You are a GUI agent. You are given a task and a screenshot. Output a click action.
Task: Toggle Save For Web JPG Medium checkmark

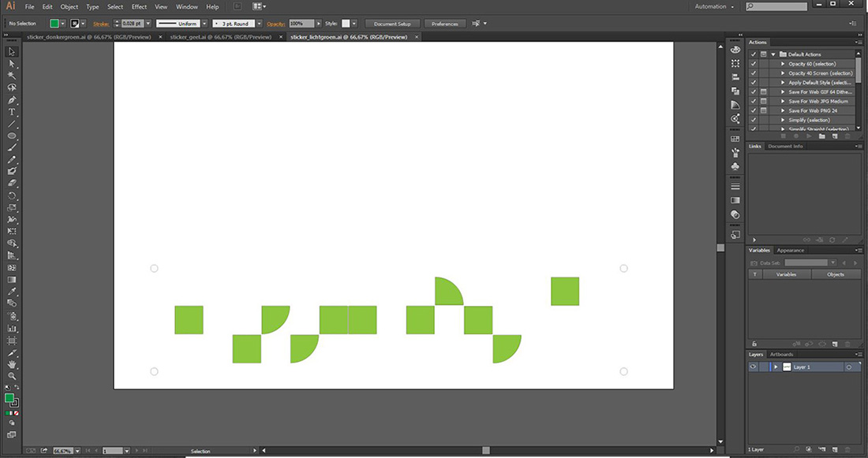coord(754,101)
